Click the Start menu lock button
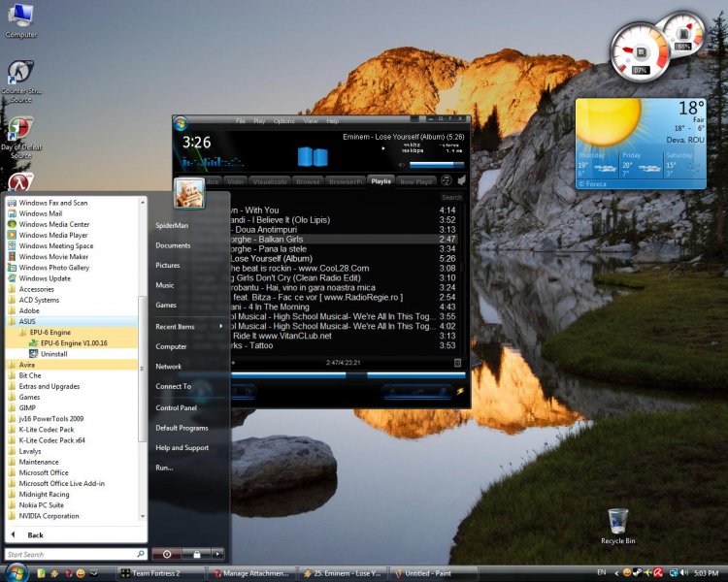Screen dimensions: 728x582 (x=196, y=554)
